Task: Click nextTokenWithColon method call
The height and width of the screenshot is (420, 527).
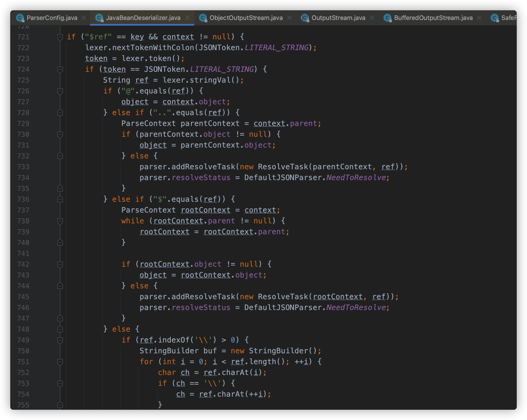Action: [153, 48]
